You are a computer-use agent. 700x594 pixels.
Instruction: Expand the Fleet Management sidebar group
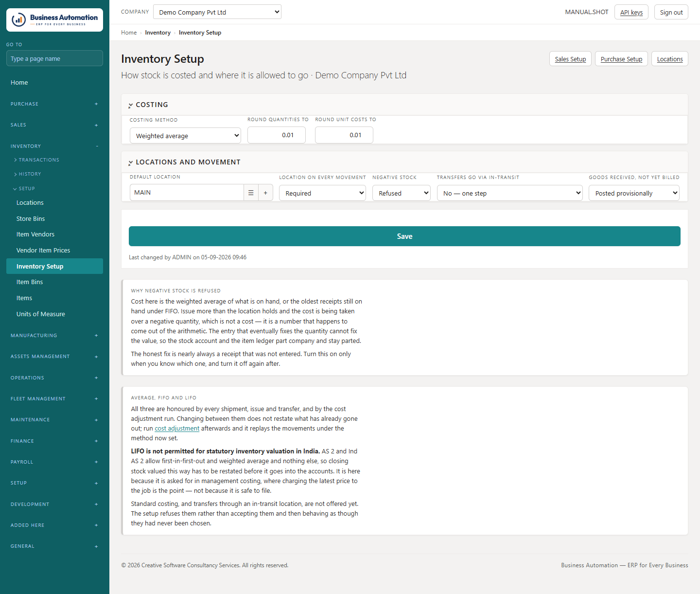point(54,398)
